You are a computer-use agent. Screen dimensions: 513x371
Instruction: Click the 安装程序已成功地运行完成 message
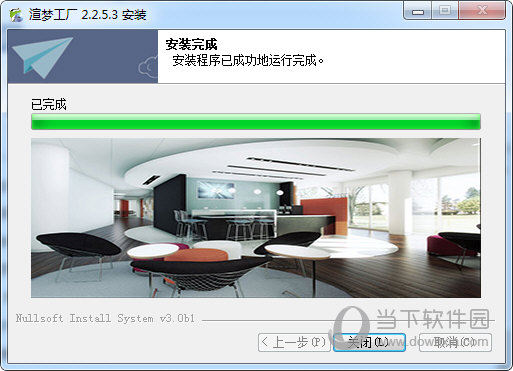248,60
